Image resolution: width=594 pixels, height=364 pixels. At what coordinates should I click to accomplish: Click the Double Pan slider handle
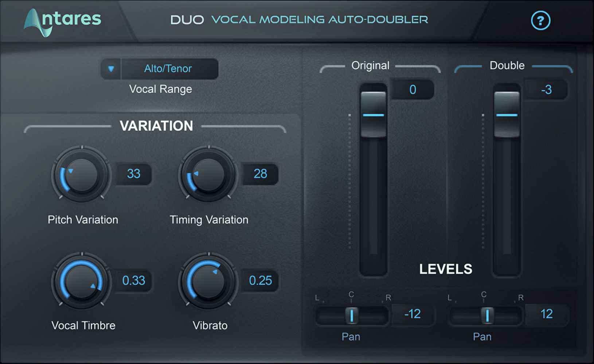487,315
